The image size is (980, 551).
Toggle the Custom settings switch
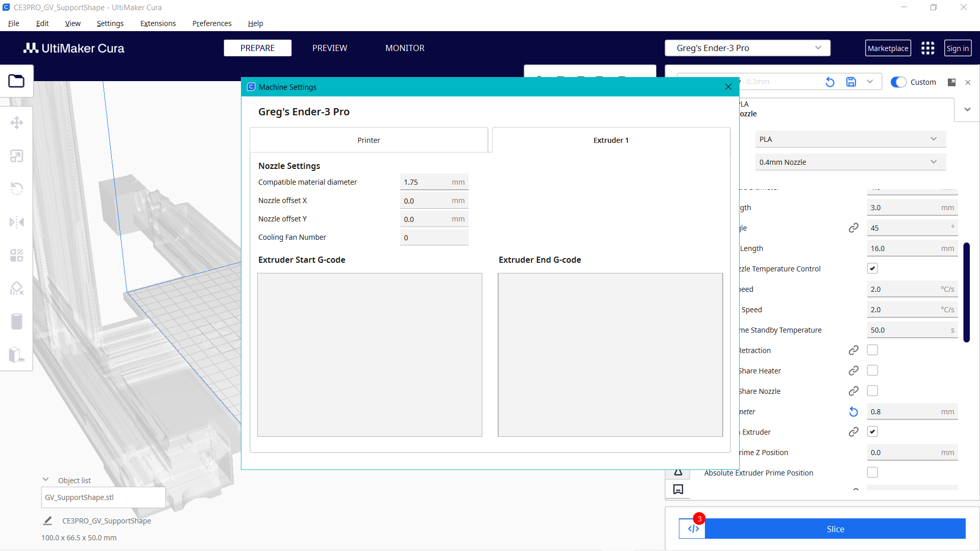click(x=898, y=82)
